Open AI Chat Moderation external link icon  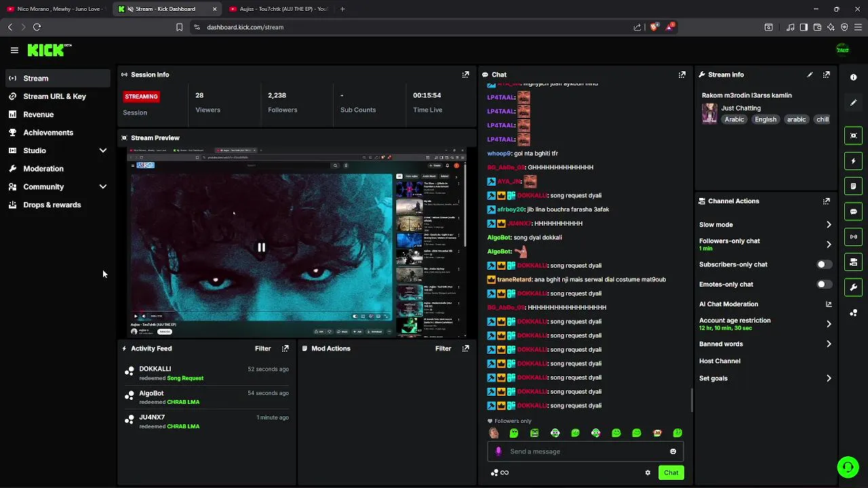[x=828, y=304]
